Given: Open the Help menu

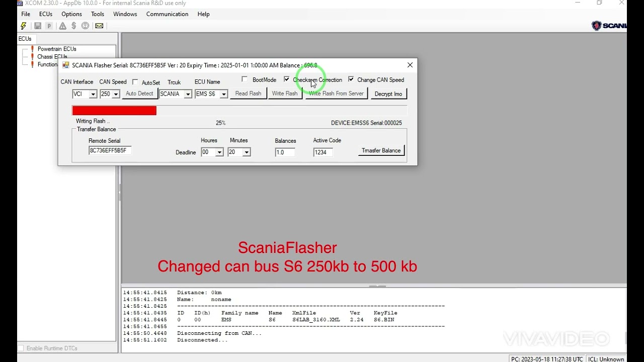Looking at the screenshot, I should pyautogui.click(x=204, y=14).
